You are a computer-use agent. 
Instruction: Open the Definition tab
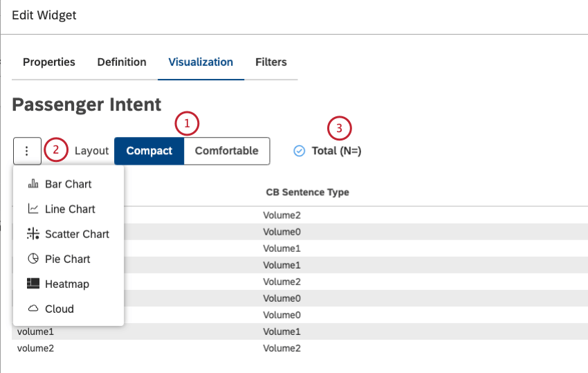coord(122,62)
